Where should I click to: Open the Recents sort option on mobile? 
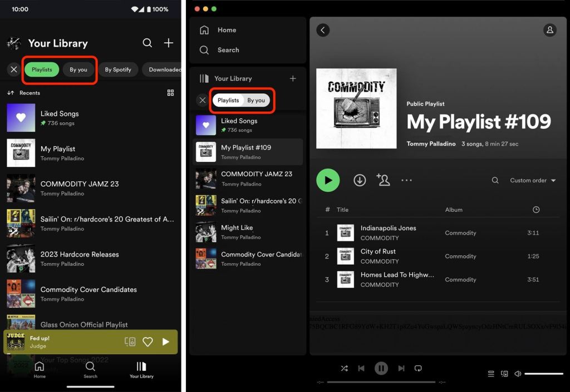(24, 93)
